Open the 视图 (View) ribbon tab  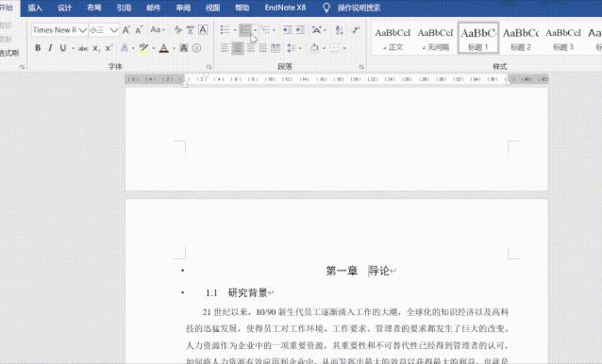click(212, 8)
